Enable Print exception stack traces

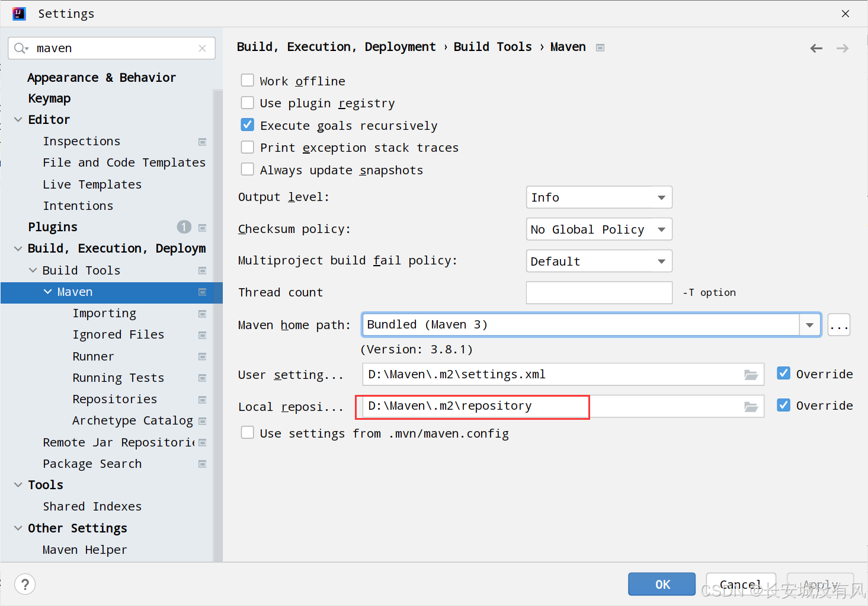click(x=248, y=147)
